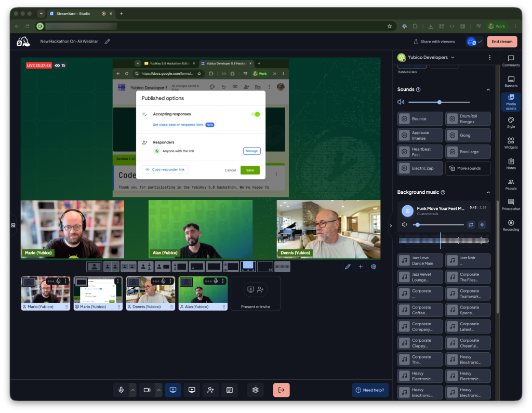Screen dimensions: 532x413
Task: Select the currently highlighted screen layout
Action: (248, 267)
